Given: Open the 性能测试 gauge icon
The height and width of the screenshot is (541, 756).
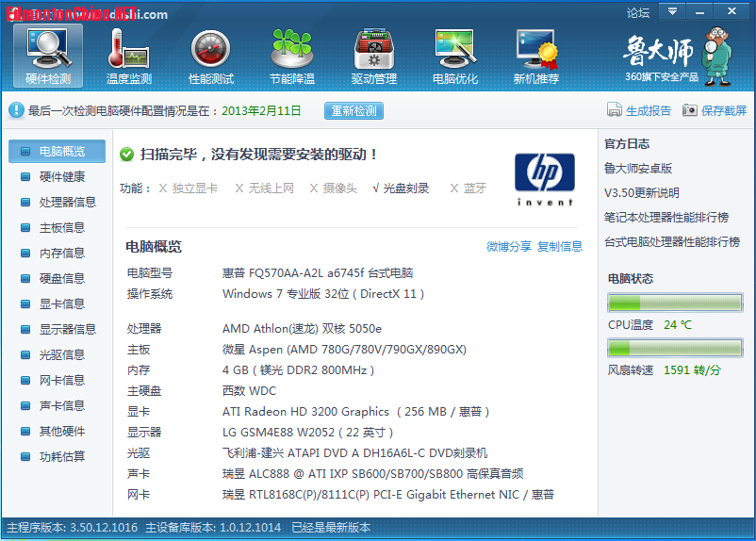Looking at the screenshot, I should pos(211,56).
